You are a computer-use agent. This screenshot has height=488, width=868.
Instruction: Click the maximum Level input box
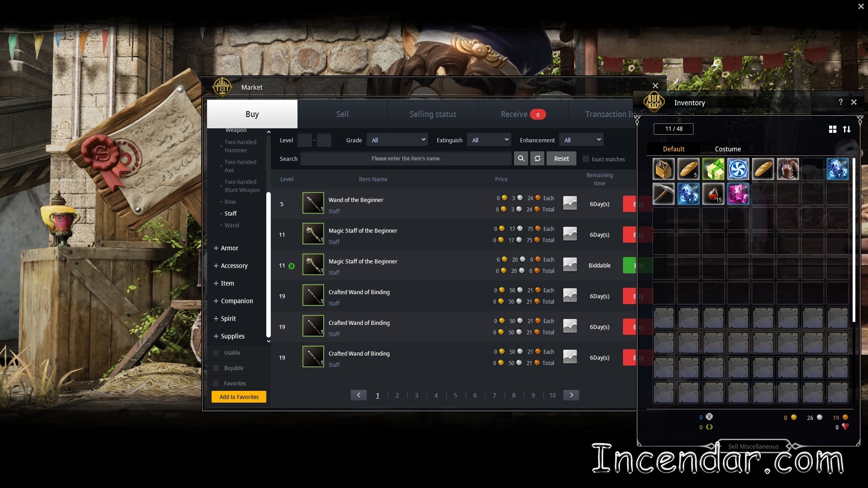324,140
